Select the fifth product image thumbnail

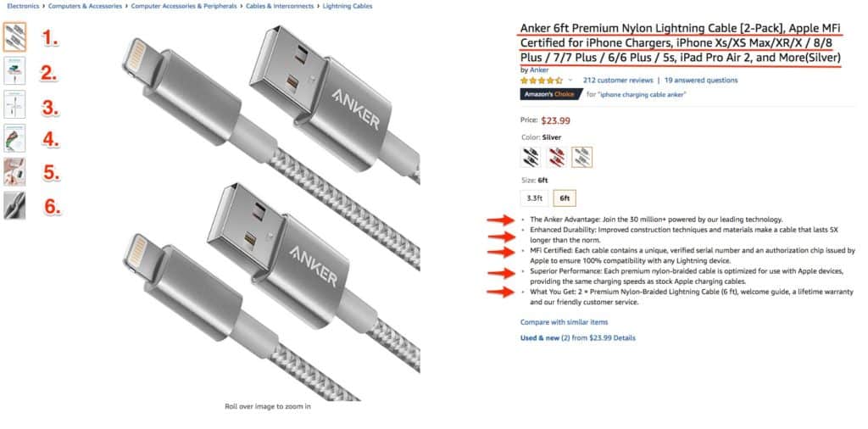coord(14,171)
